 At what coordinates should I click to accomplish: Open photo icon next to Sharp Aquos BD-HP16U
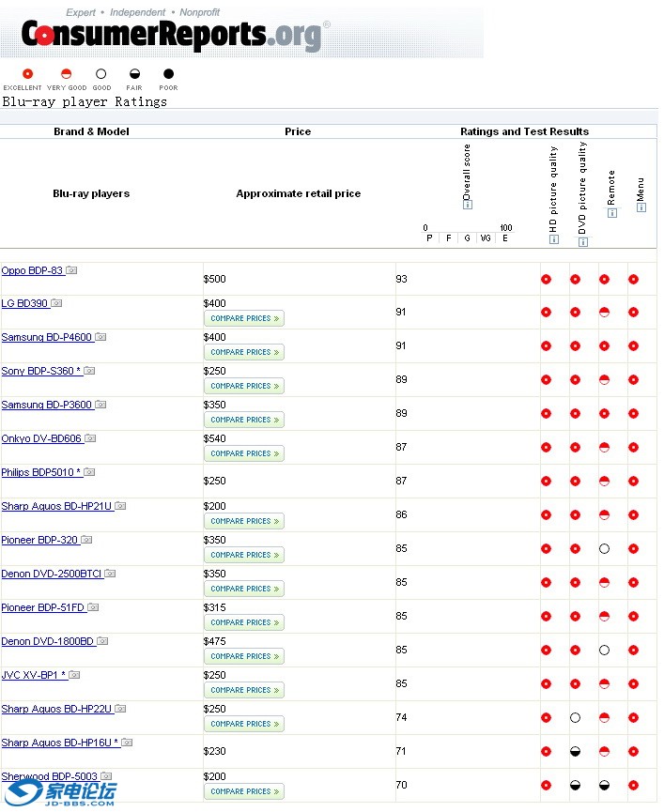tap(127, 743)
